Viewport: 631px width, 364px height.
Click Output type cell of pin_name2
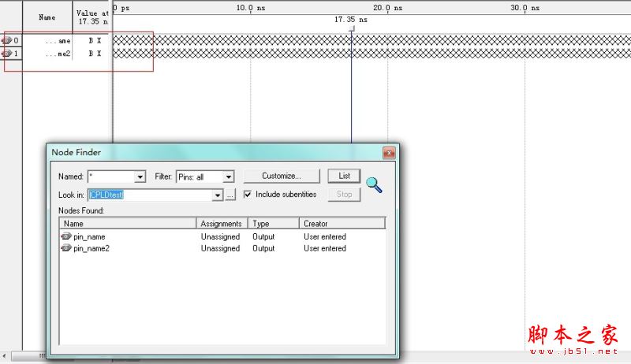tap(263, 248)
